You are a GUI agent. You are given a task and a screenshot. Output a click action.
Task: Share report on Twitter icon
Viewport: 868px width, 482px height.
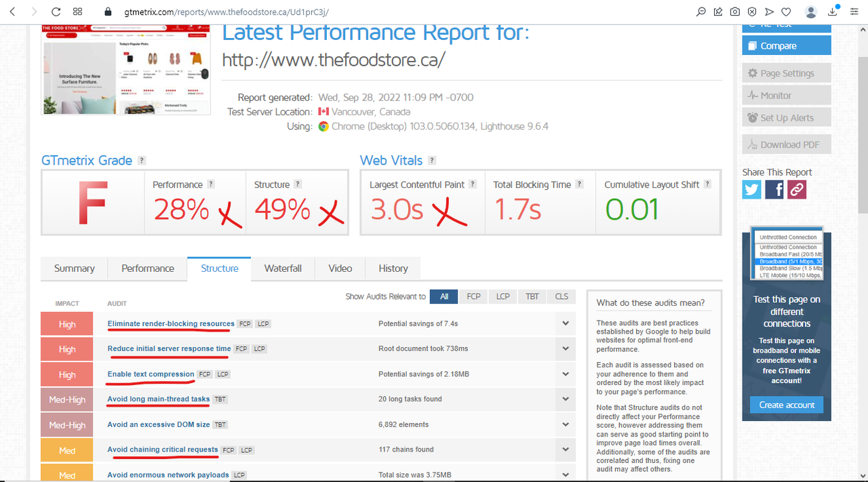(x=751, y=189)
